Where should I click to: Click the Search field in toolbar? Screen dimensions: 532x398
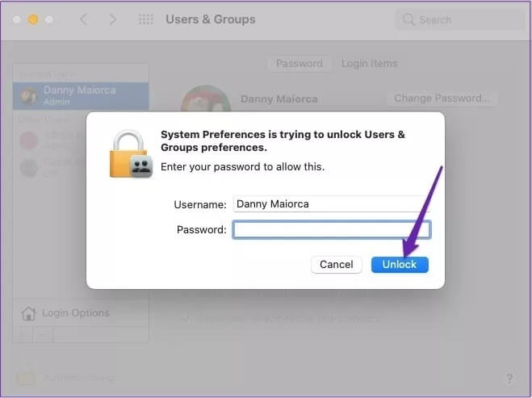click(460, 19)
